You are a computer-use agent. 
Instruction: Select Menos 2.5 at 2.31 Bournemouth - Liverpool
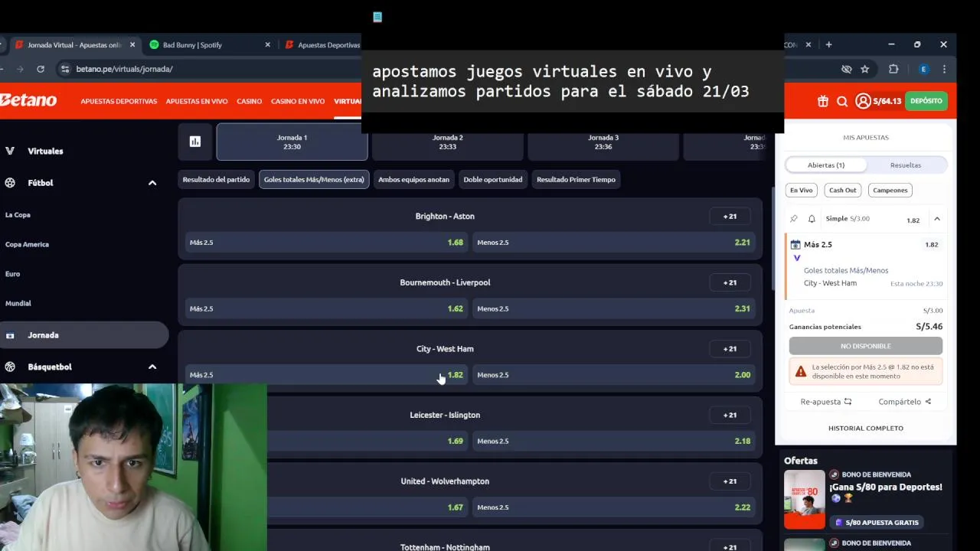click(x=614, y=308)
